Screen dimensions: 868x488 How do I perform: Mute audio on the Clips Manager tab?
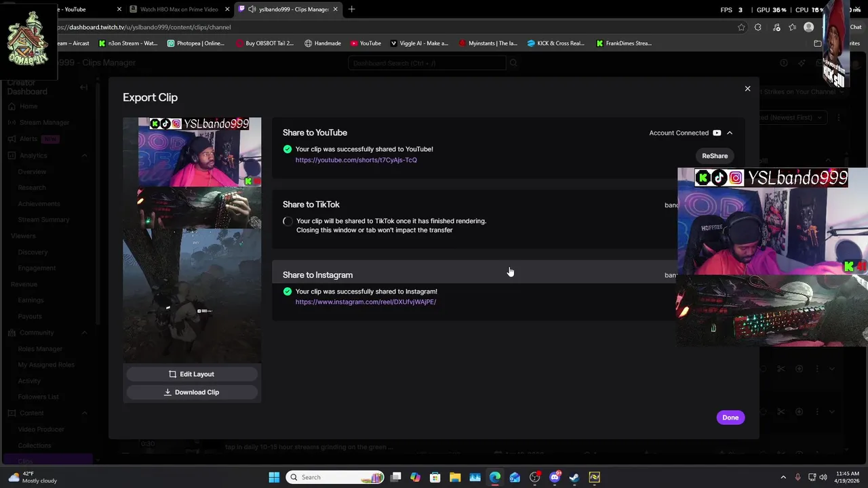252,9
